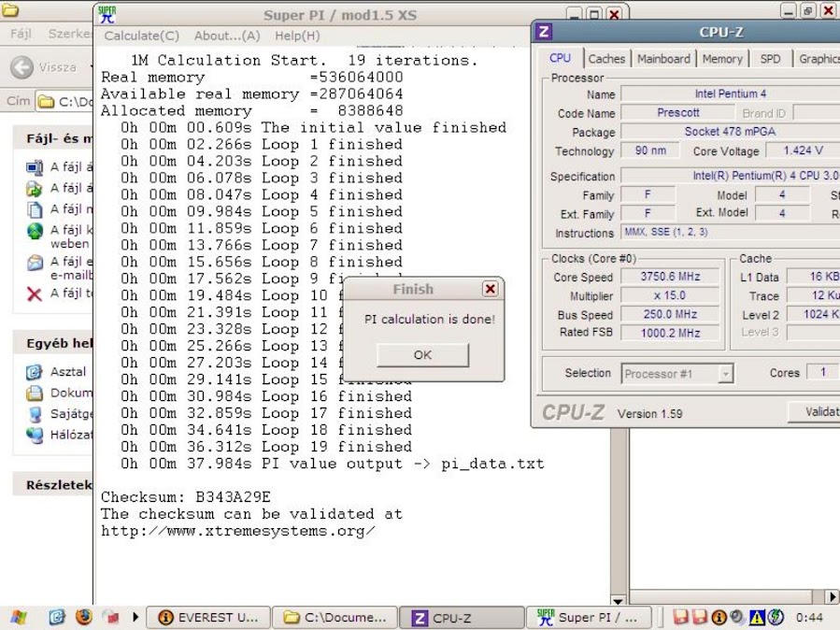840x630 pixels.
Task: Switch to the C:\Docume... Explorer taskbar button
Action: click(x=335, y=618)
